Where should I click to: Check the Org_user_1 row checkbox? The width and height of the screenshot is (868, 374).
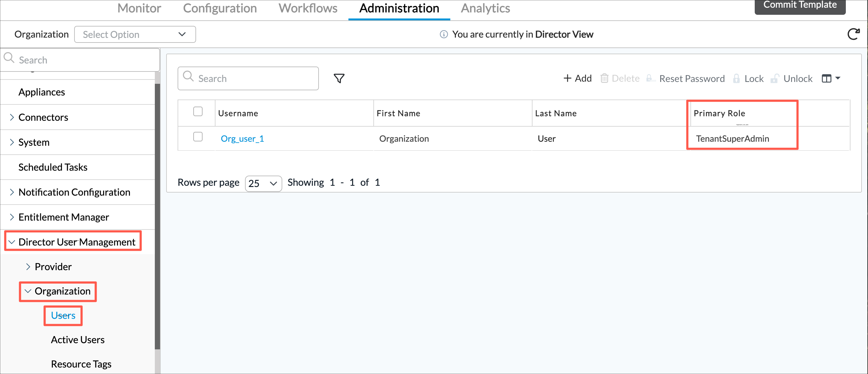198,136
